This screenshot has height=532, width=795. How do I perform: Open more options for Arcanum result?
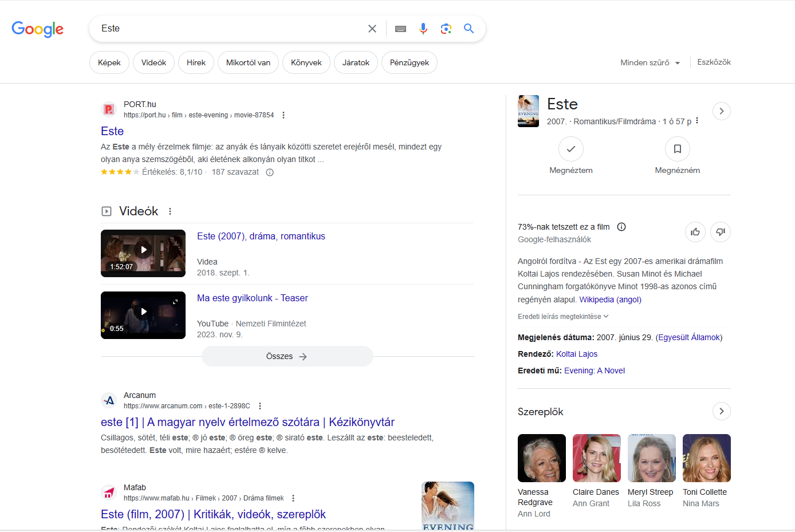260,406
